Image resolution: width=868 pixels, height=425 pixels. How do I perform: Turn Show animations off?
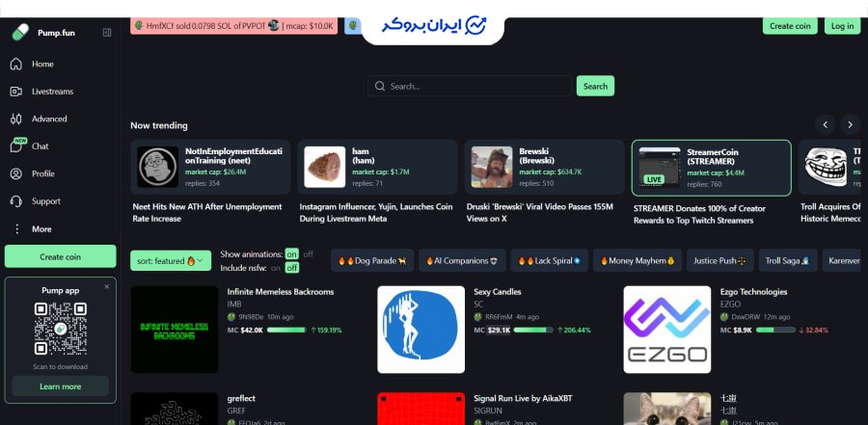point(309,253)
